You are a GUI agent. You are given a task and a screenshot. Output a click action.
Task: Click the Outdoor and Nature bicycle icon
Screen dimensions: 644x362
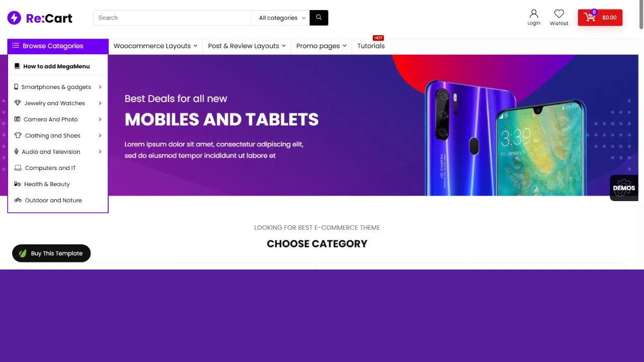tap(18, 200)
